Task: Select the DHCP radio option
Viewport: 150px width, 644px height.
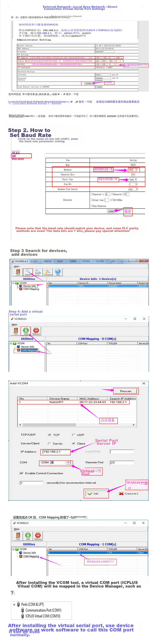Action: pyautogui.click(x=107, y=67)
